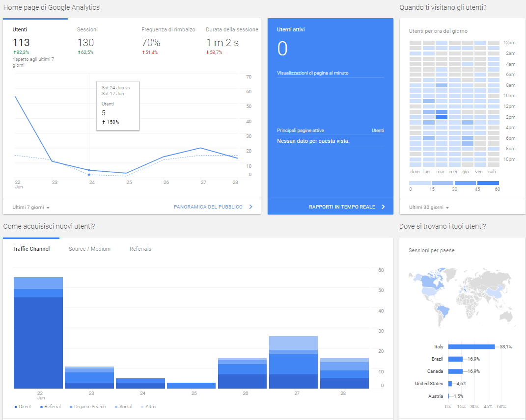
Task: Switch to Source / Medium tab
Action: click(x=89, y=249)
